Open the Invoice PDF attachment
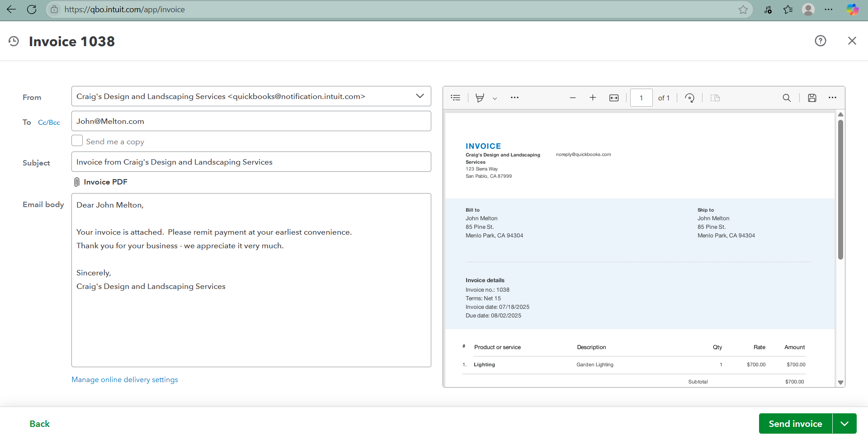The width and height of the screenshot is (868, 440). tap(105, 182)
